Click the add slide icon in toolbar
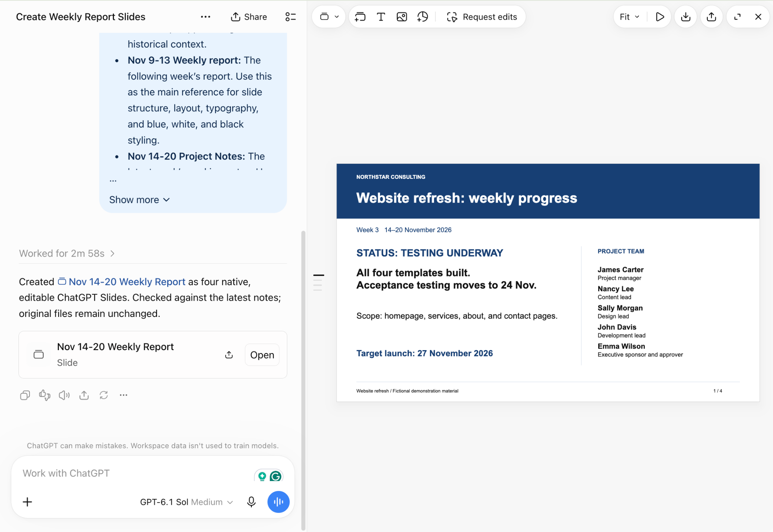Screen dimensions: 773x532 point(360,17)
